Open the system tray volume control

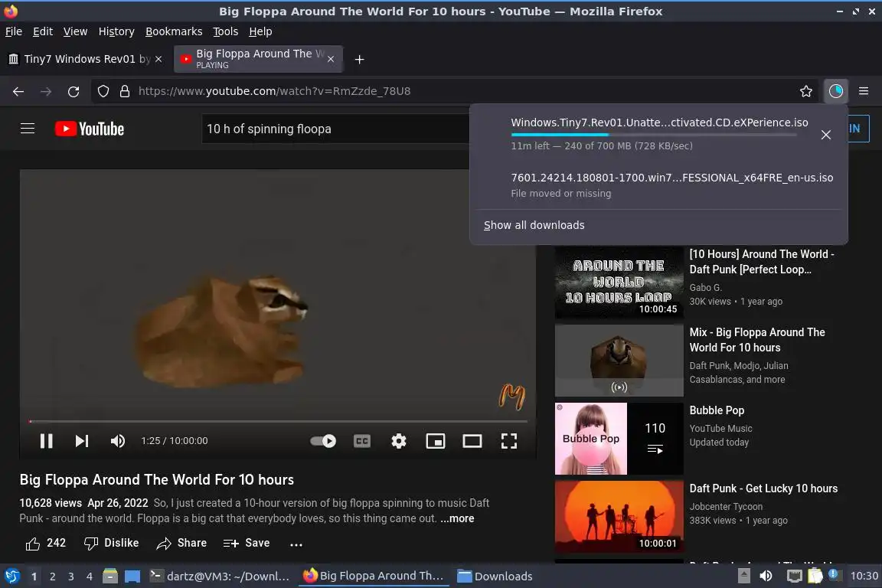[x=766, y=577]
